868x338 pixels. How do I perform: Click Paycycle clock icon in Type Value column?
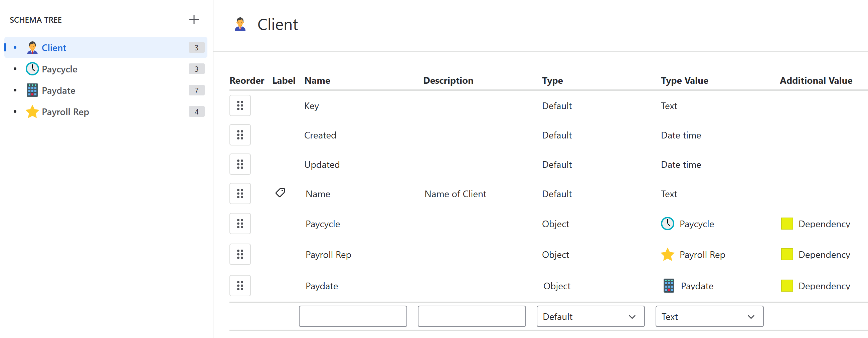pos(667,224)
